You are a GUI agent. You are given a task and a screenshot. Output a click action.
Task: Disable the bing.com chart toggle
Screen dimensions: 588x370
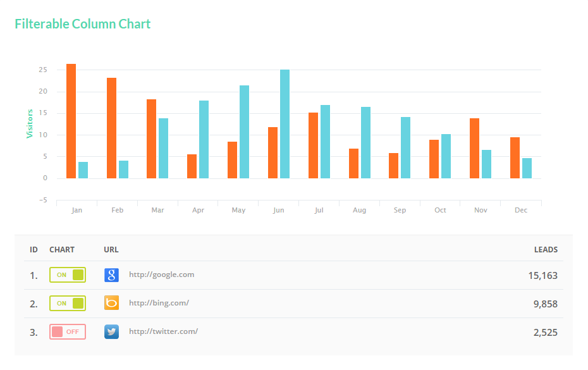pyautogui.click(x=68, y=303)
